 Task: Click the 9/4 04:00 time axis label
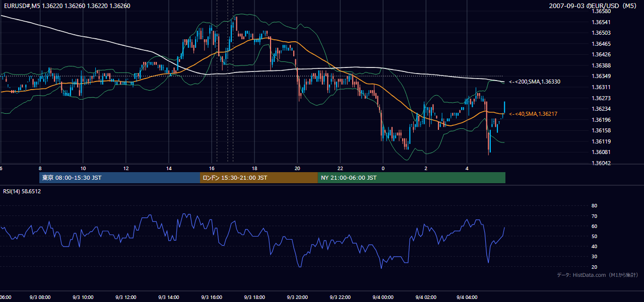click(467, 297)
